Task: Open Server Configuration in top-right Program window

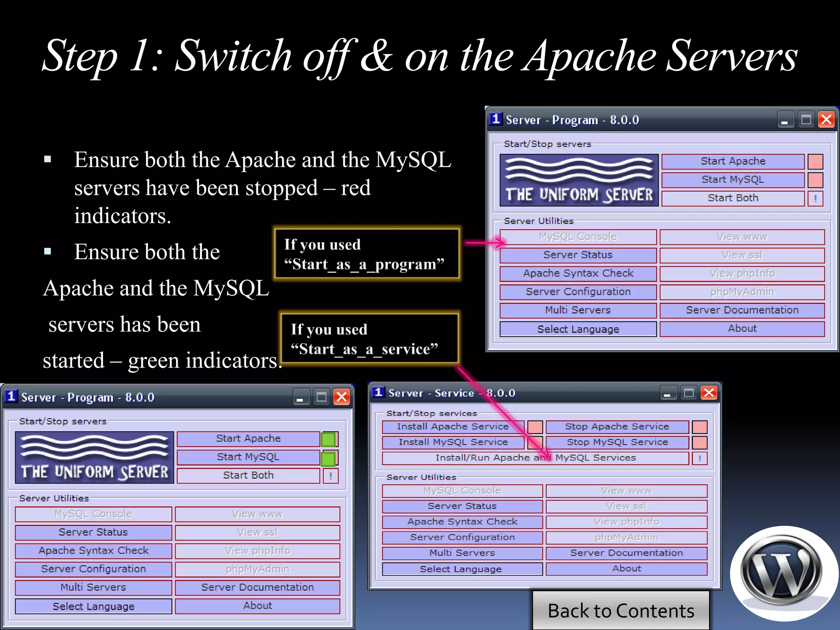Action: coord(578,292)
